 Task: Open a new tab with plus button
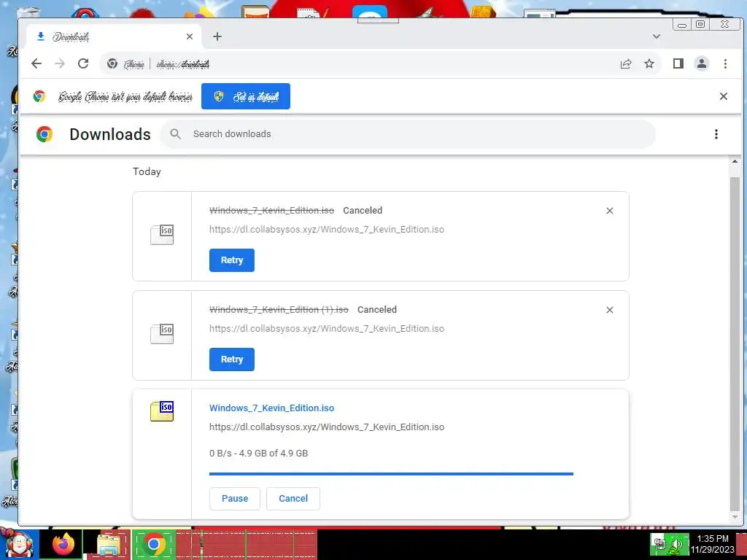point(217,36)
